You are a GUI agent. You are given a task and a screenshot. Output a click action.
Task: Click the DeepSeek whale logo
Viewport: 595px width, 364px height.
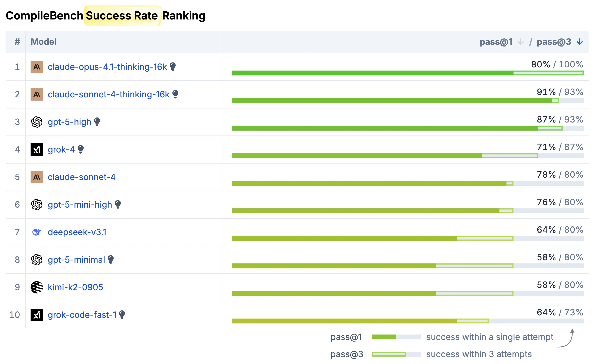click(x=37, y=232)
